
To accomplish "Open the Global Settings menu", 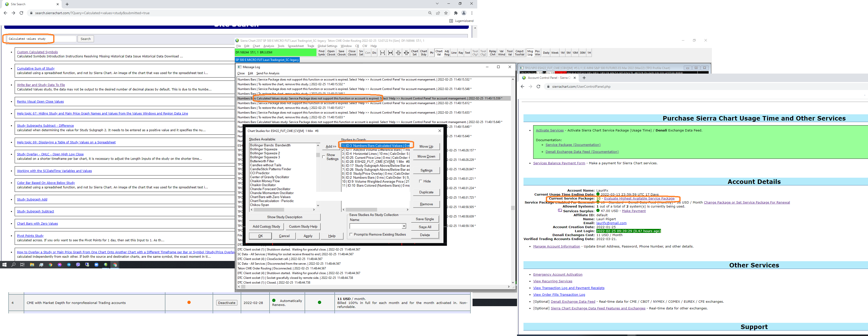I will point(327,46).
